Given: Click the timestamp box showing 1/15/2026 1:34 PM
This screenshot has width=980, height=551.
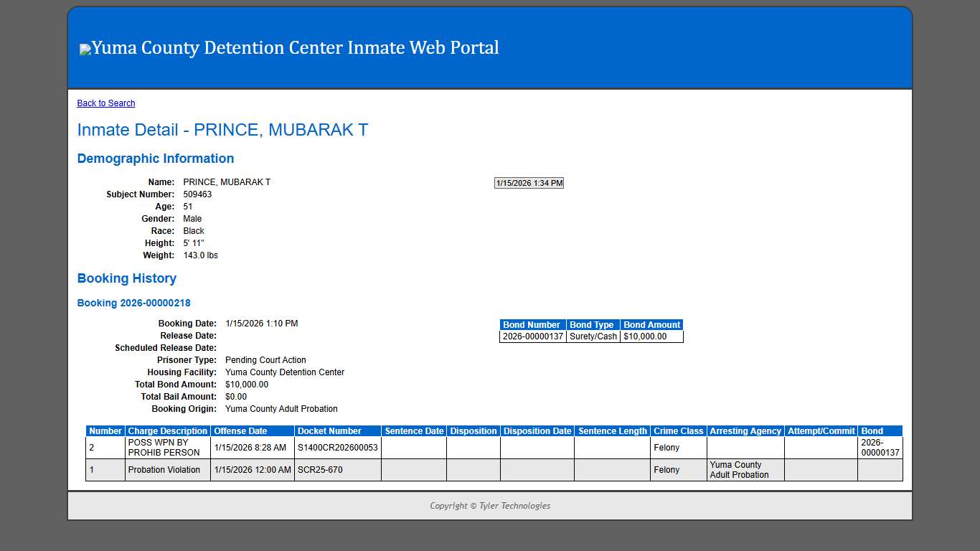Looking at the screenshot, I should (528, 182).
